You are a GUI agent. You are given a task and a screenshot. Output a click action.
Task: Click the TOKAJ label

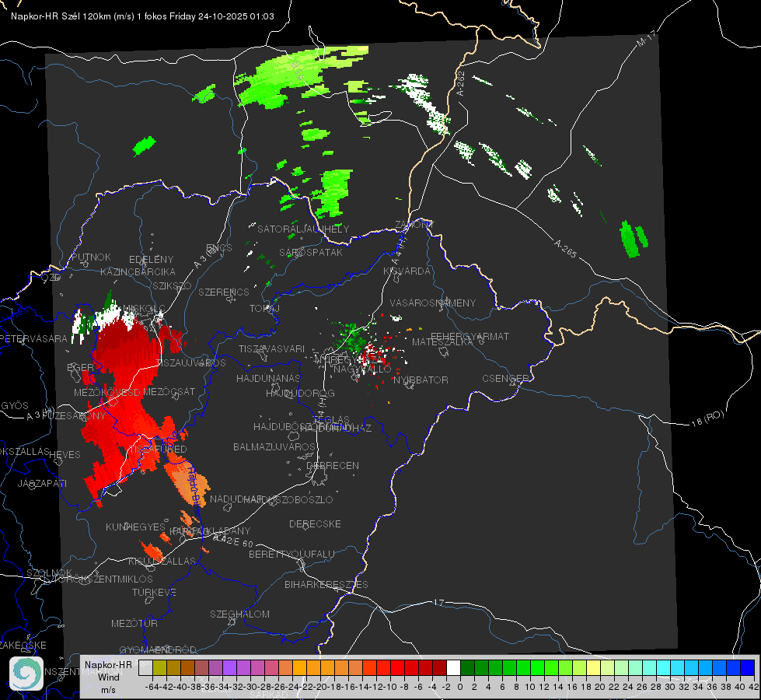point(265,309)
